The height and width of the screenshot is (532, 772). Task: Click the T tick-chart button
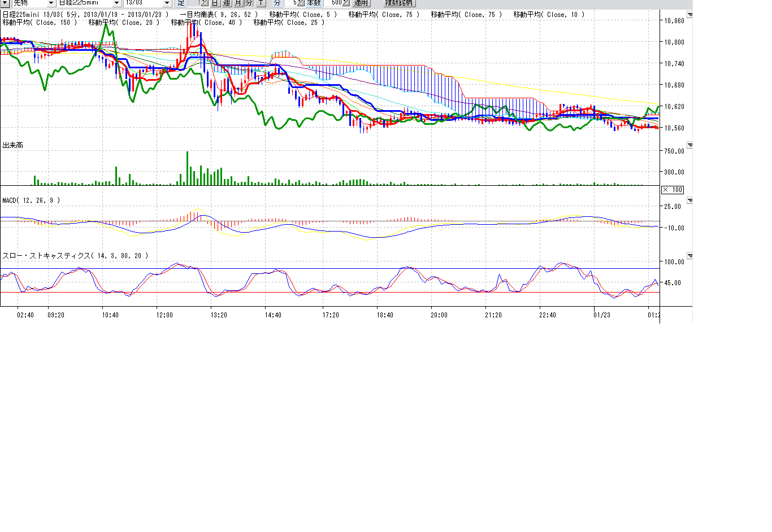pos(261,3)
